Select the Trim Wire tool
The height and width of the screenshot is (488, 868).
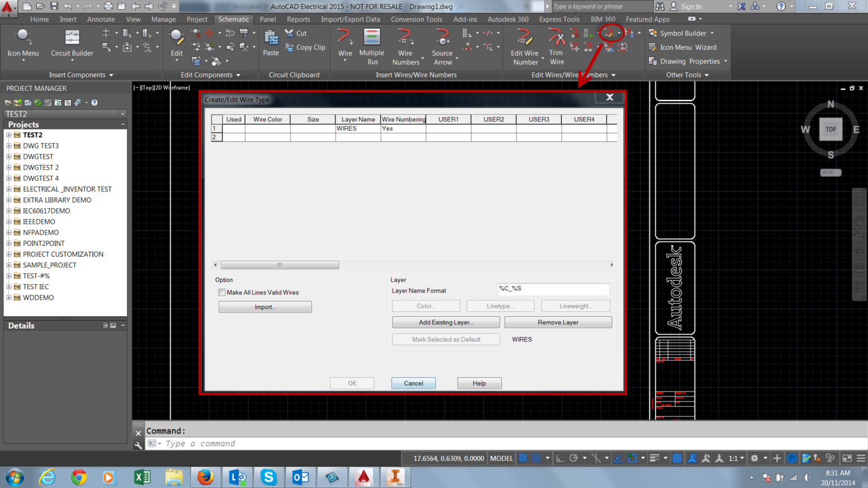click(556, 45)
